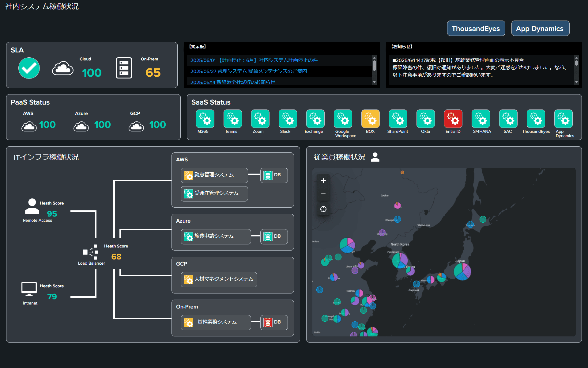Open the 2025/05/27 緊急メンテナンス notice link

coord(249,71)
